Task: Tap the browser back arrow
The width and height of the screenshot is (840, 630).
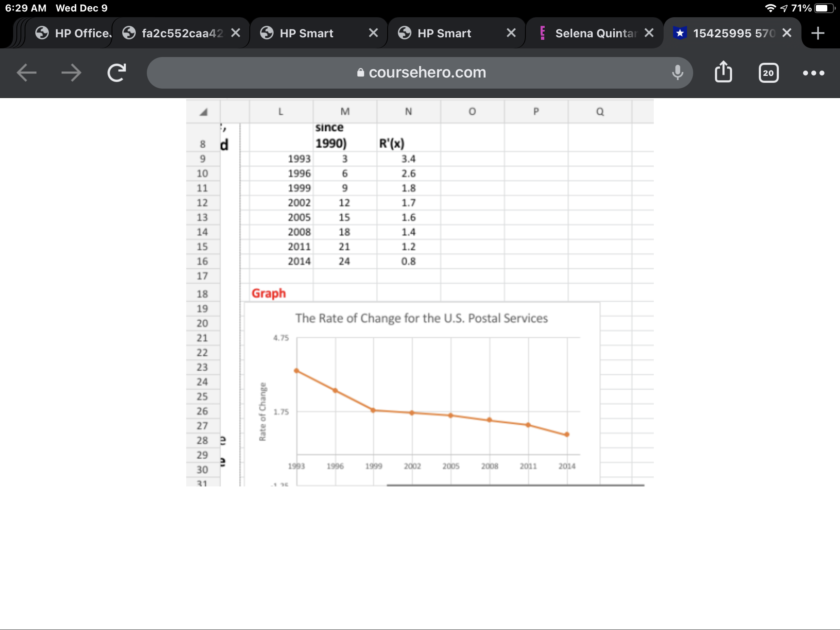Action: (x=27, y=73)
